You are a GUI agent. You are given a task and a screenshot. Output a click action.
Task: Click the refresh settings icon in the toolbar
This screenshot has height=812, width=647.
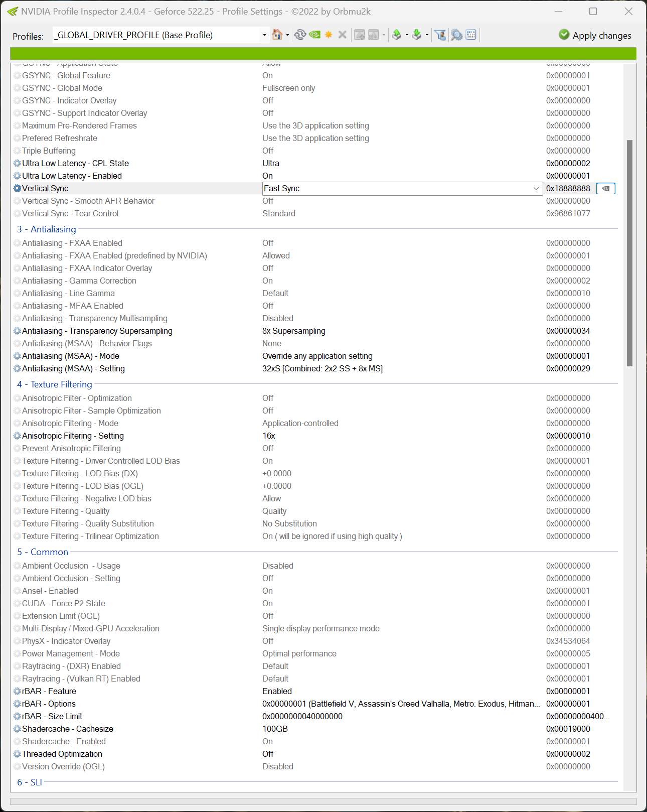(x=300, y=35)
